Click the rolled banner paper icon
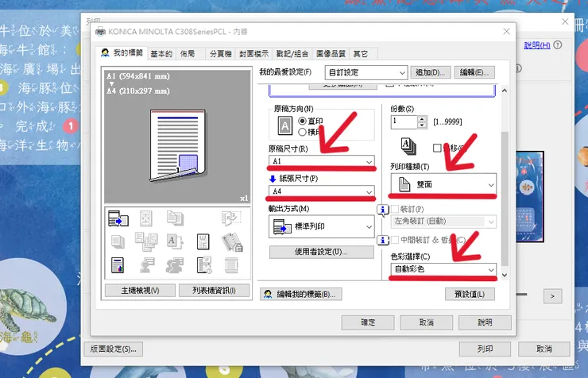588x378 pixels. click(x=231, y=265)
